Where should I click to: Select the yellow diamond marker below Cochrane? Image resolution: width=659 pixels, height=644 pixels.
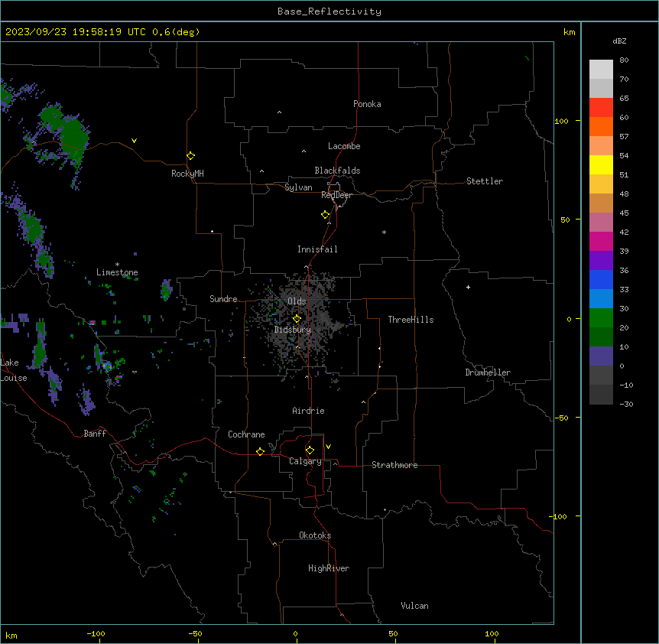(x=260, y=451)
